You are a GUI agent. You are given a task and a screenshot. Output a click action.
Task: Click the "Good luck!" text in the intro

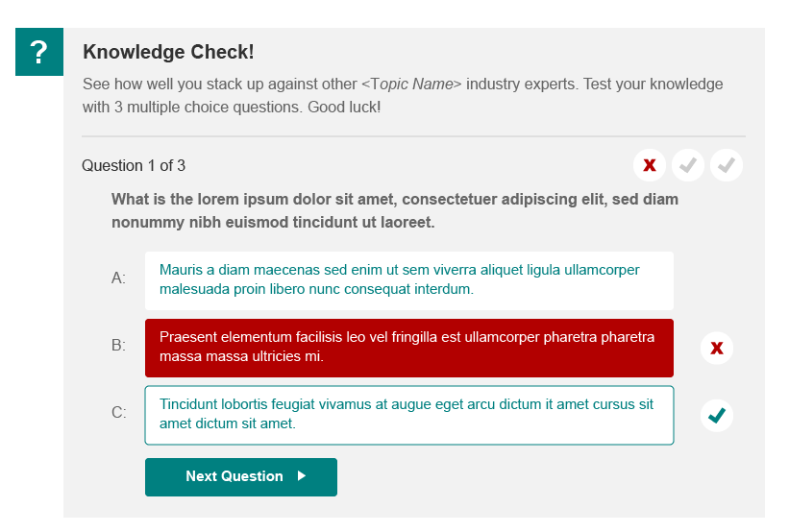(x=344, y=108)
